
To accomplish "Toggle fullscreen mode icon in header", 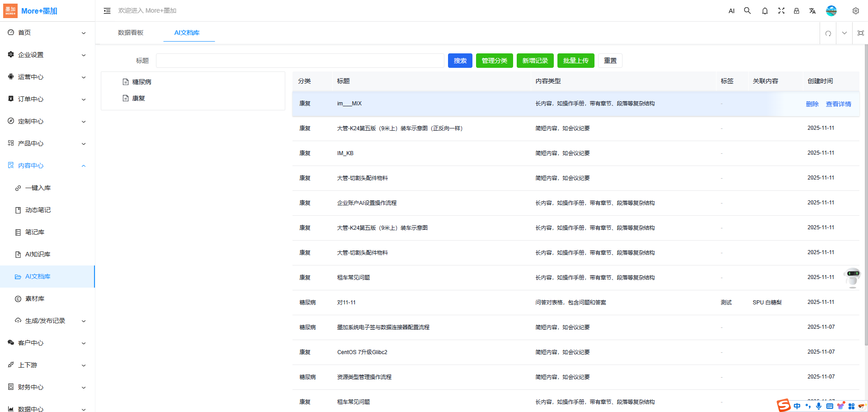I will point(781,11).
